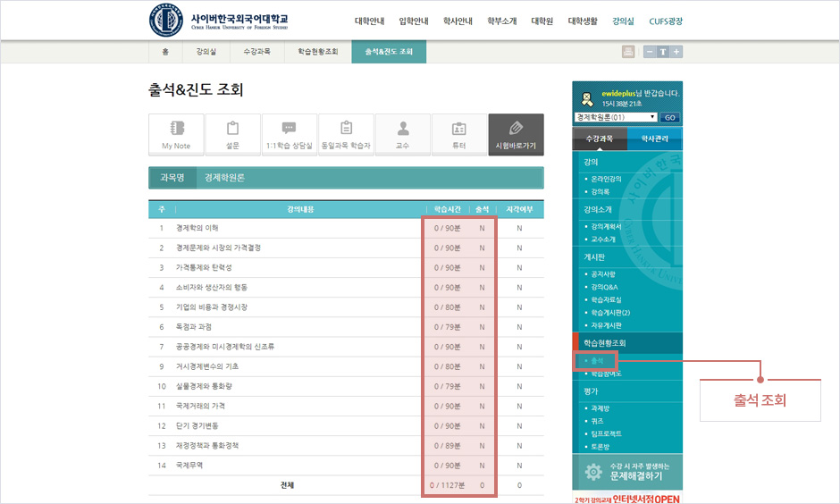The image size is (840, 504).
Task: Open the My Note notebook icon
Action: point(176,134)
